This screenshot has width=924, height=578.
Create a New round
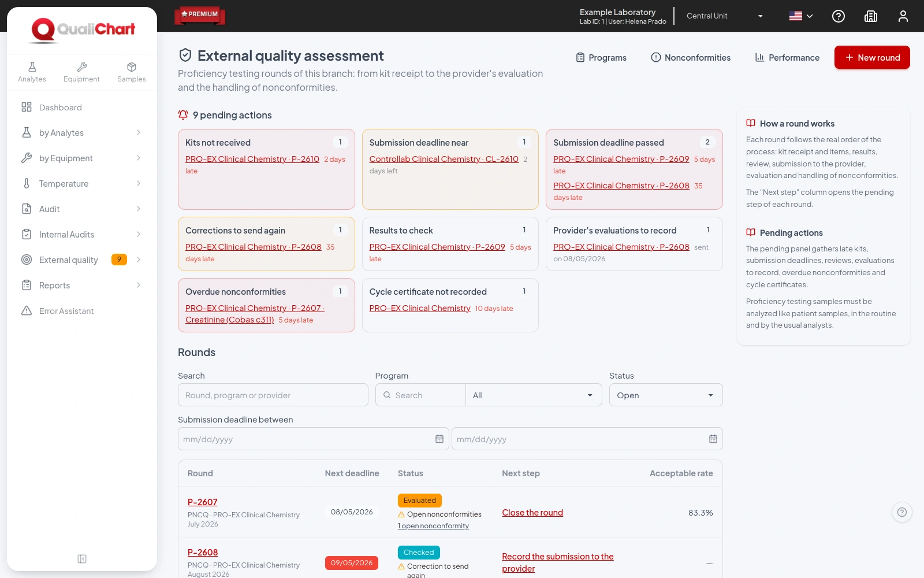tap(872, 57)
